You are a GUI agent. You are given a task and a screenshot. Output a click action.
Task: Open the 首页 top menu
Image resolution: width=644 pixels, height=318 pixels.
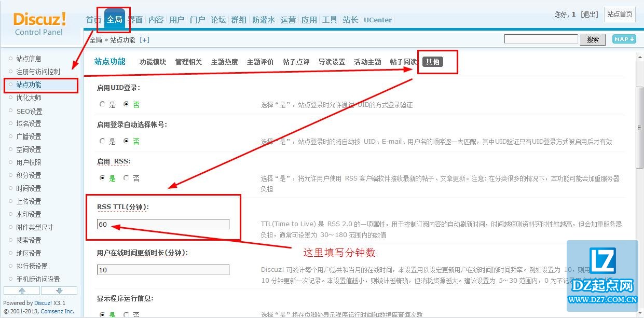coord(93,20)
